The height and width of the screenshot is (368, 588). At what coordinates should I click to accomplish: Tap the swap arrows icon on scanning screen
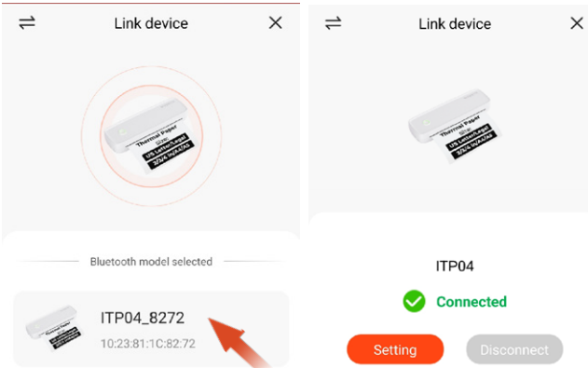[x=27, y=23]
